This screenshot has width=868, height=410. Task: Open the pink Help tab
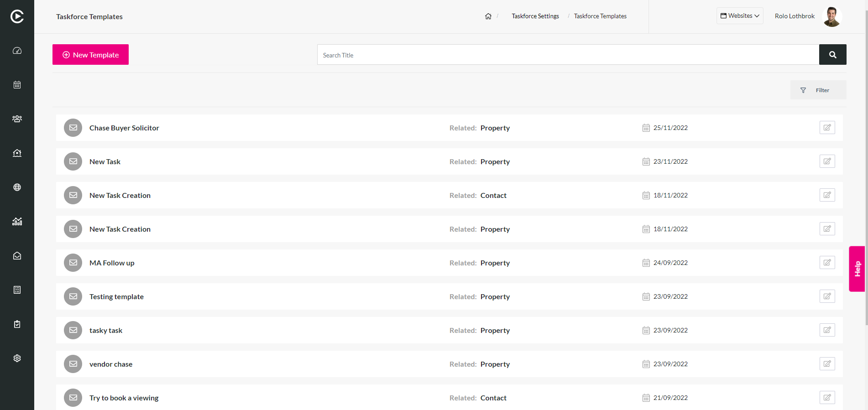(857, 269)
